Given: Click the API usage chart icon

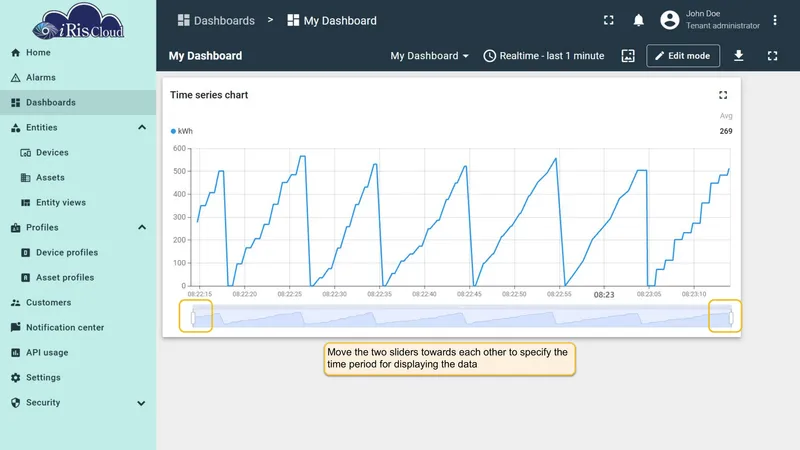Looking at the screenshot, I should pos(15,353).
